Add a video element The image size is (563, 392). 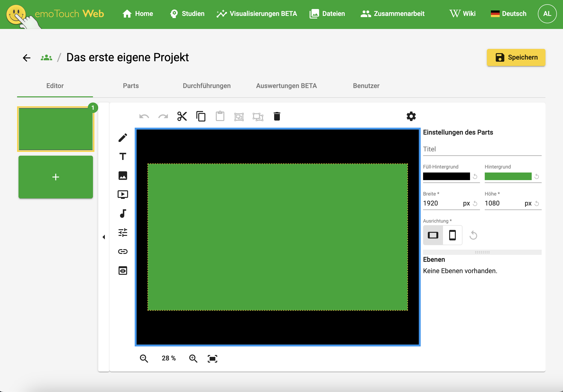123,195
